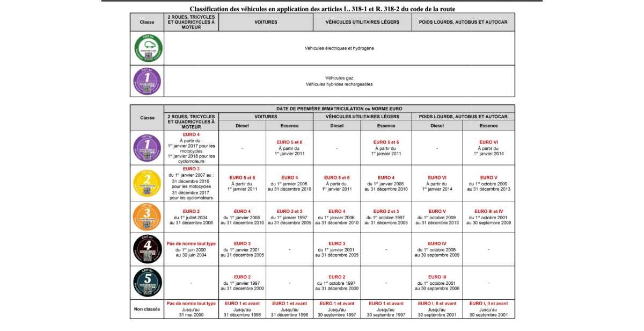Click the 'EURO VI' Essence cell dated 1er janvier 2014
This screenshot has width=644, height=331.
[488, 142]
